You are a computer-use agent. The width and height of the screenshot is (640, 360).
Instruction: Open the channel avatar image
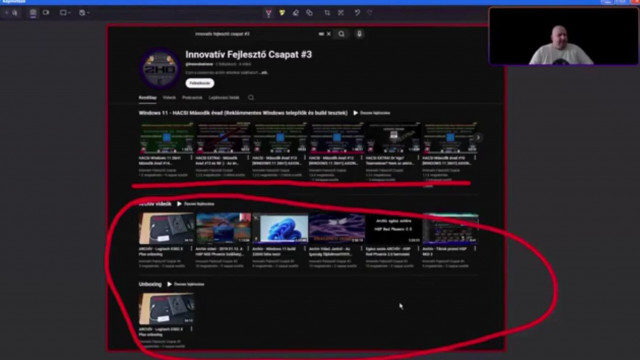point(160,69)
